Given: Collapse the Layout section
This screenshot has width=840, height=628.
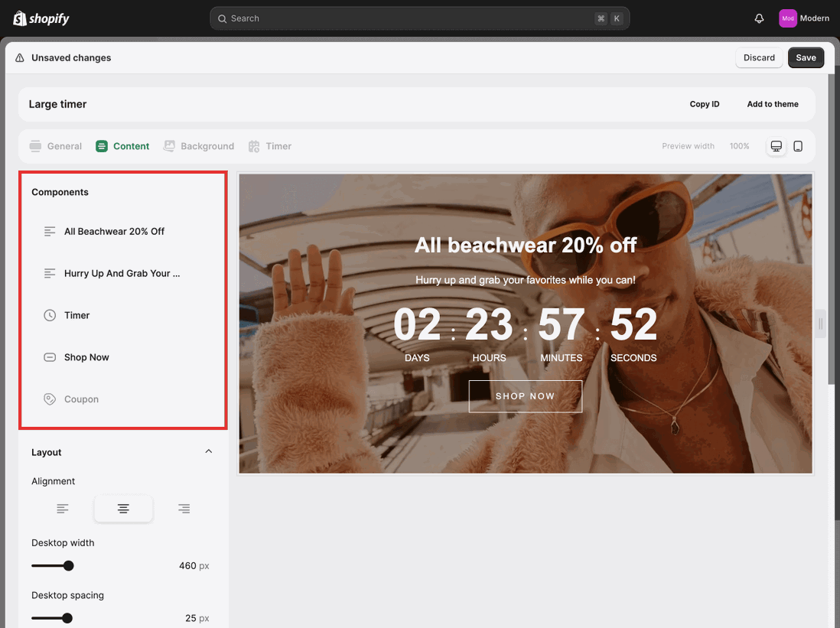Looking at the screenshot, I should [x=208, y=451].
